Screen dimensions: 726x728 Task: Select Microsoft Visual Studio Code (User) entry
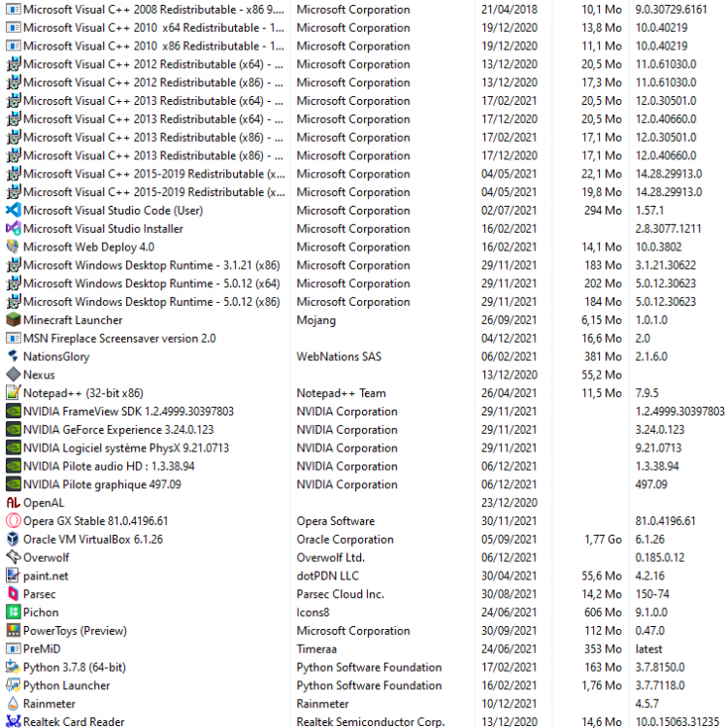(363, 211)
